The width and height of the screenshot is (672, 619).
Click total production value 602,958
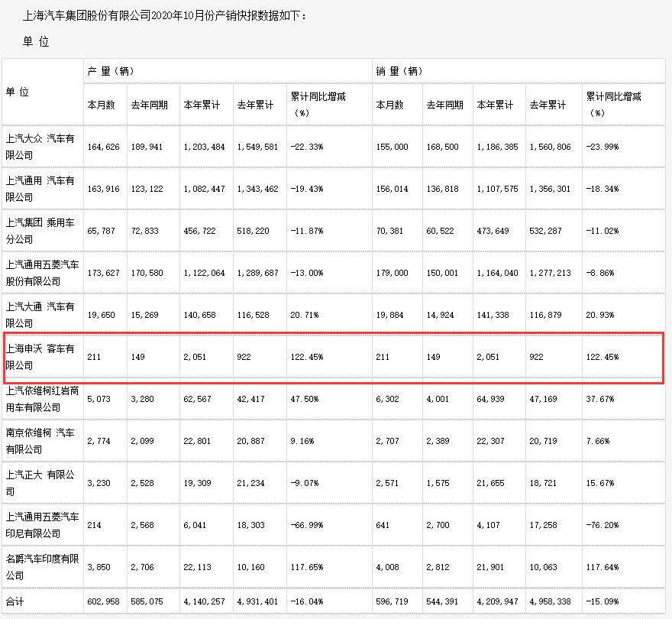[103, 601]
